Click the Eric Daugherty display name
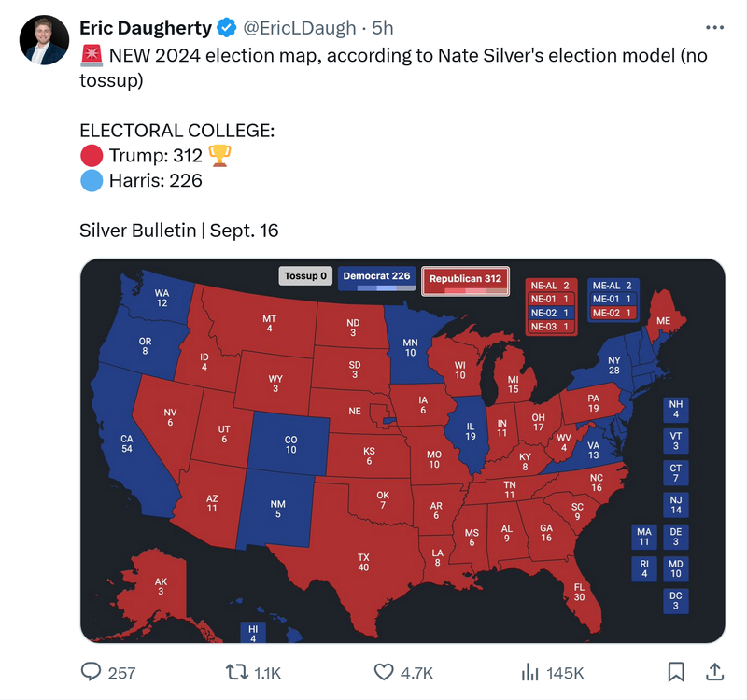The height and width of the screenshot is (700, 747). (x=146, y=28)
